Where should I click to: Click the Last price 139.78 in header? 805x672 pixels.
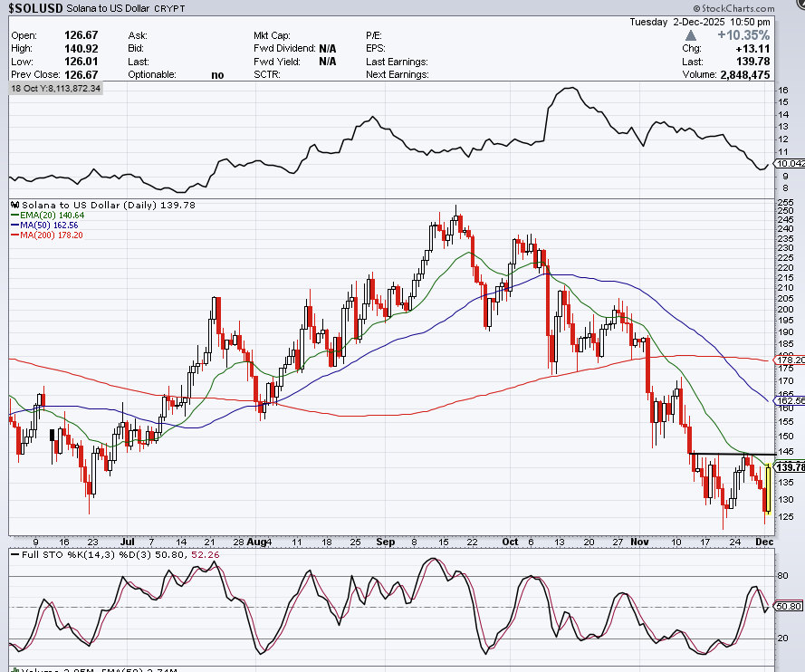[x=753, y=62]
